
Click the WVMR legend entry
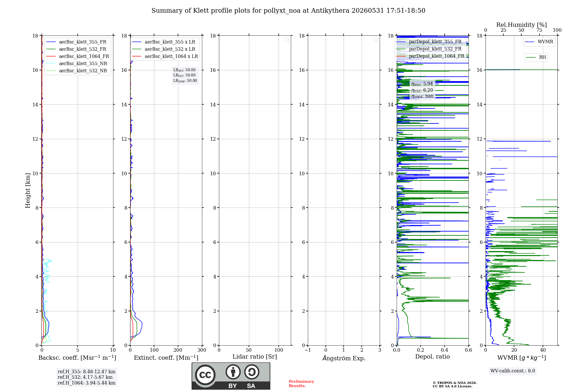pyautogui.click(x=539, y=42)
